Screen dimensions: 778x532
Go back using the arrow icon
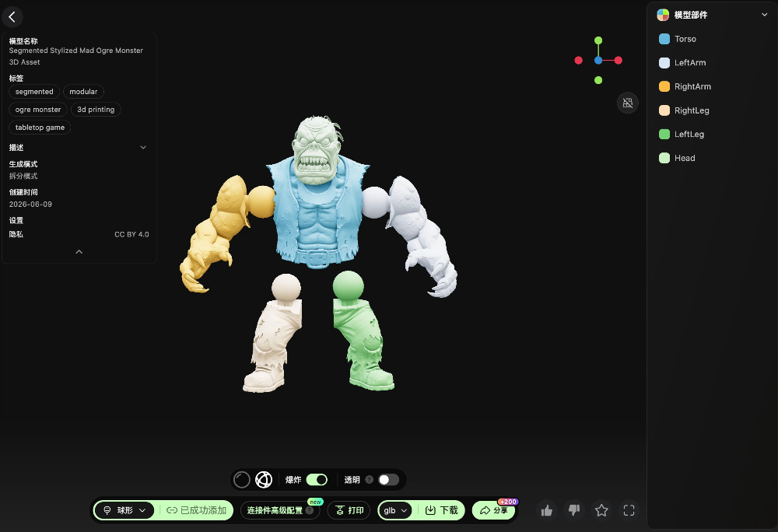[12, 17]
